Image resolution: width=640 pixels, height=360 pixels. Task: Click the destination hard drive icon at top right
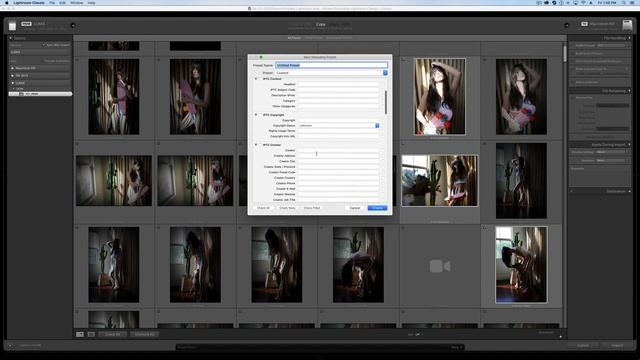[x=627, y=25]
